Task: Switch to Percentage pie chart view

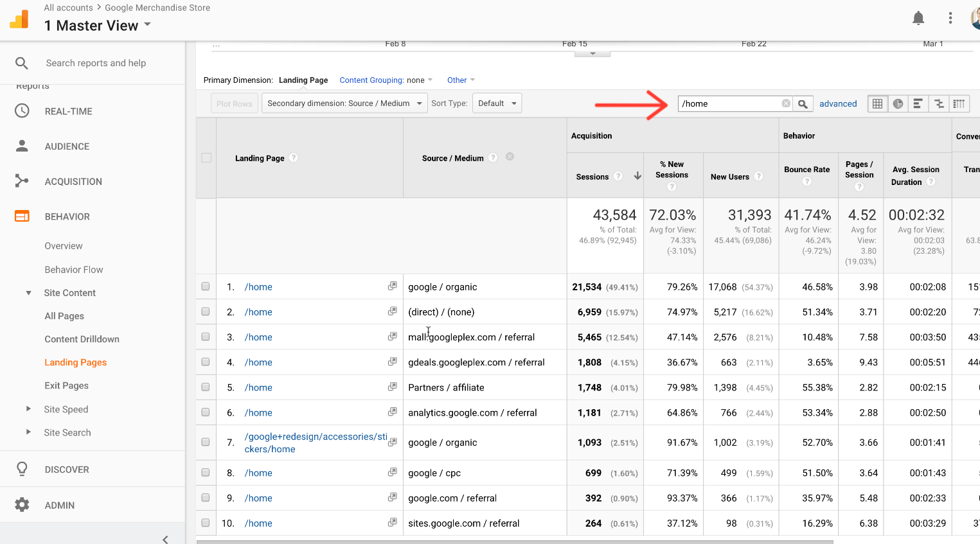Action: (898, 103)
